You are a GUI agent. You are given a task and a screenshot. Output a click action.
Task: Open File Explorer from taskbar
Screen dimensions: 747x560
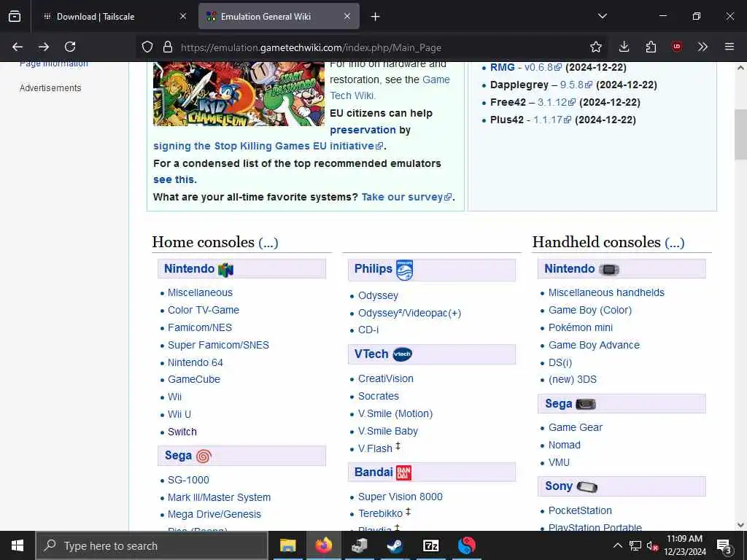[287, 545]
